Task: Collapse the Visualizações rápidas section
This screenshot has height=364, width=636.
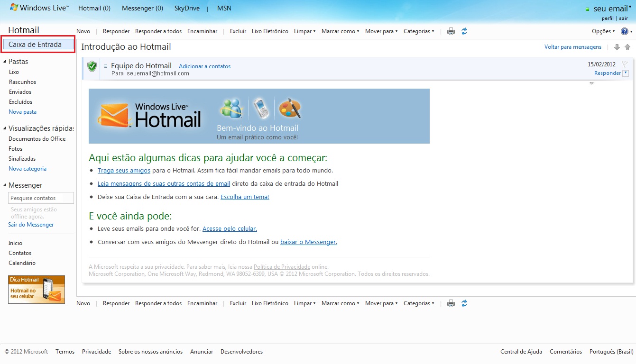Action: tap(5, 128)
